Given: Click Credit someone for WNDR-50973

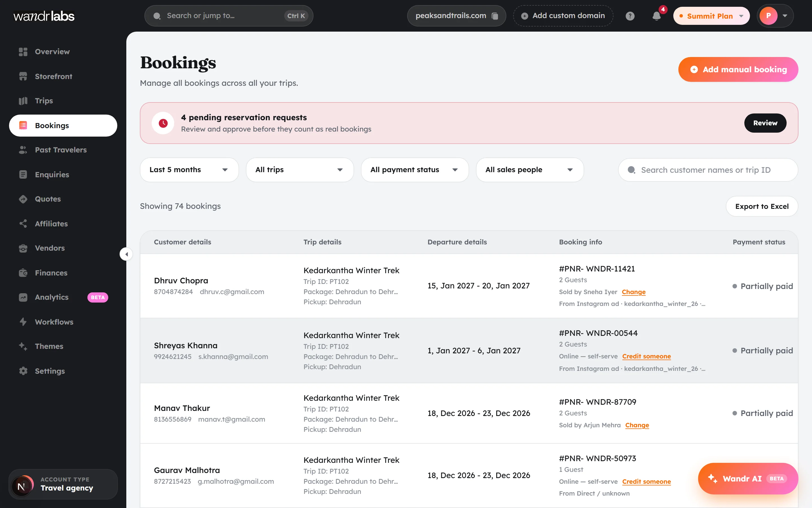Looking at the screenshot, I should pyautogui.click(x=646, y=481).
